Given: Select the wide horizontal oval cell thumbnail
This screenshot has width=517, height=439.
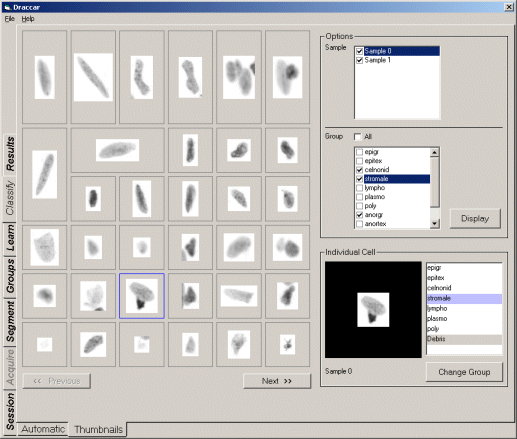Looking at the screenshot, I should [118, 150].
